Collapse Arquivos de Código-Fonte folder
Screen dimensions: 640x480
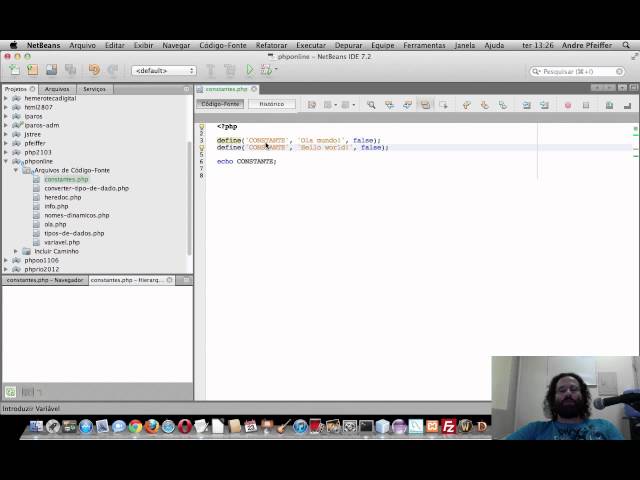tap(16, 170)
